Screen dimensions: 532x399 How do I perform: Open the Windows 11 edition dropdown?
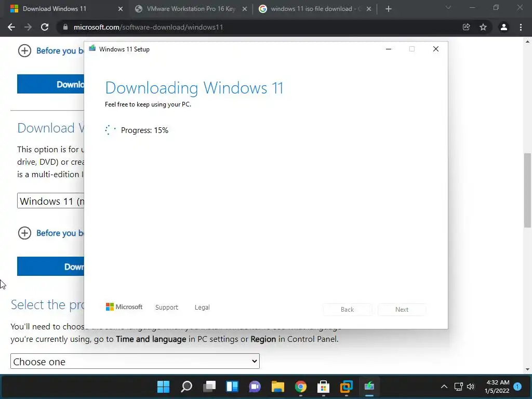(x=50, y=201)
